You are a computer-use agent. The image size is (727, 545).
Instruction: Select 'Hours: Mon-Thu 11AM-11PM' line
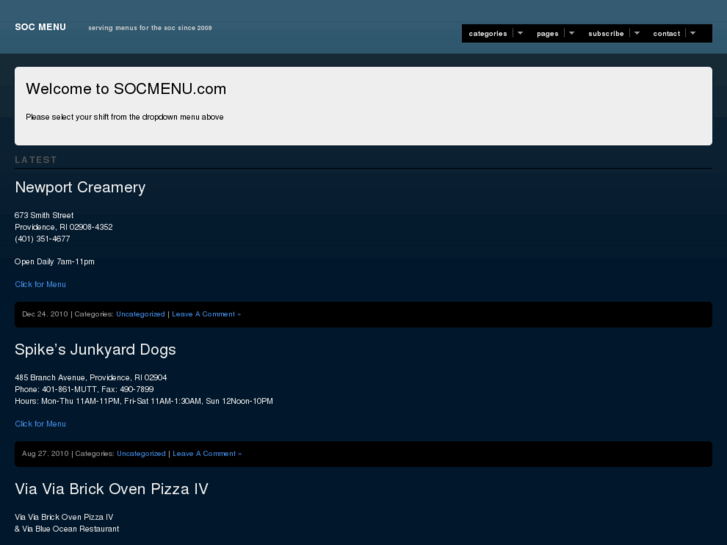[144, 401]
